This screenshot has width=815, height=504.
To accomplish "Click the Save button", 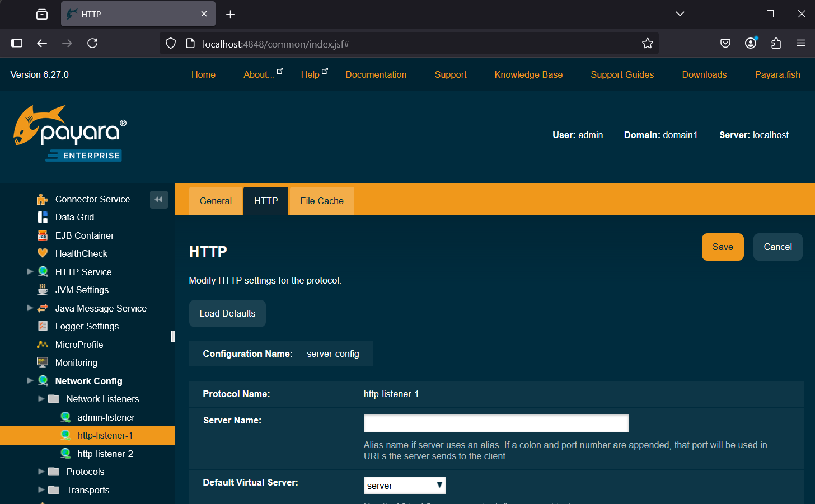I will point(723,247).
